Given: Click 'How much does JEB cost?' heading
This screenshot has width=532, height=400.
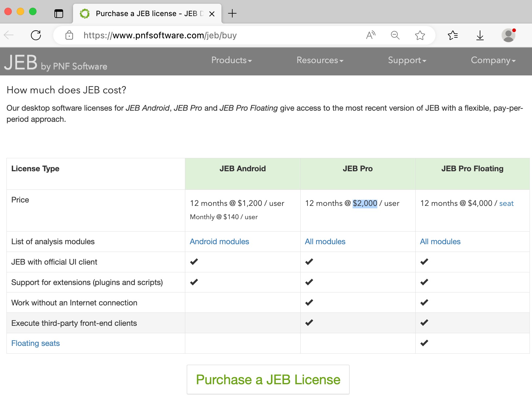Looking at the screenshot, I should 66,90.
